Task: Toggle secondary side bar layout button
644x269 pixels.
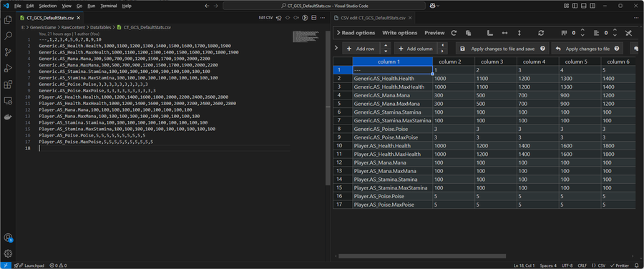Action: (592, 6)
